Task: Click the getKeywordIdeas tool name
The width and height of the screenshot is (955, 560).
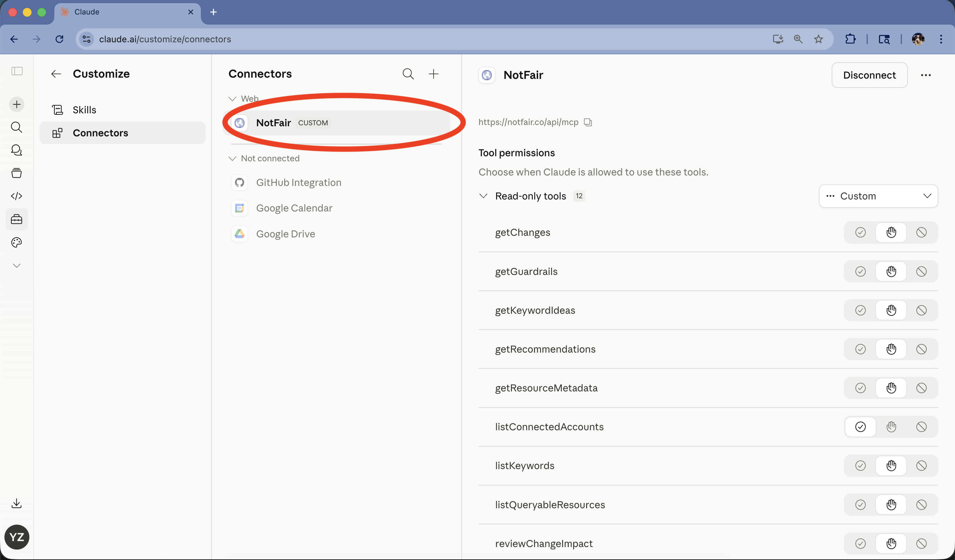Action: point(535,310)
